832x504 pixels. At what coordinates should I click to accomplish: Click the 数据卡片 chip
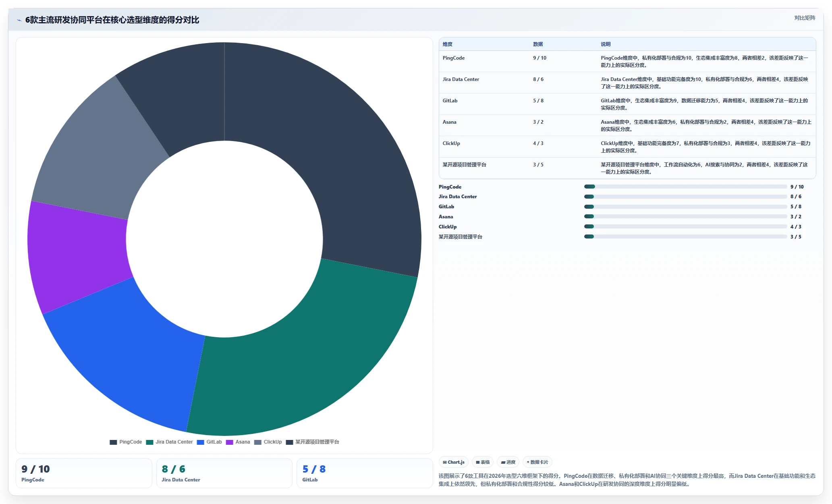click(x=537, y=462)
